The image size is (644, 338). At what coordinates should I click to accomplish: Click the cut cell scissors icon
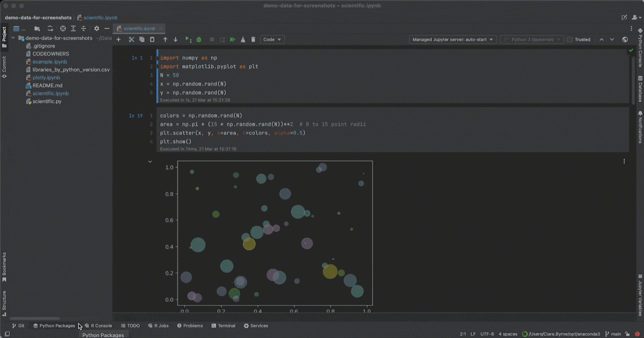pyautogui.click(x=131, y=40)
